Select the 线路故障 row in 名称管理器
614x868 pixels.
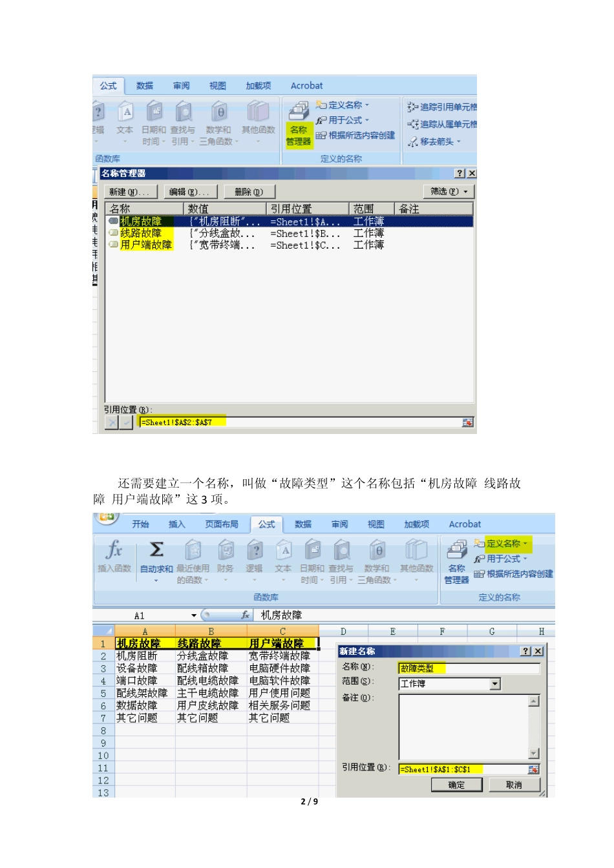[x=290, y=233]
